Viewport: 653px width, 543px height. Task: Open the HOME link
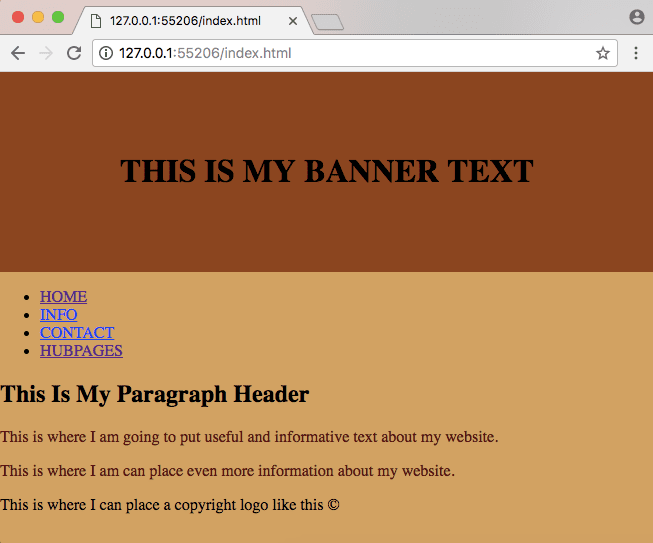click(x=63, y=296)
